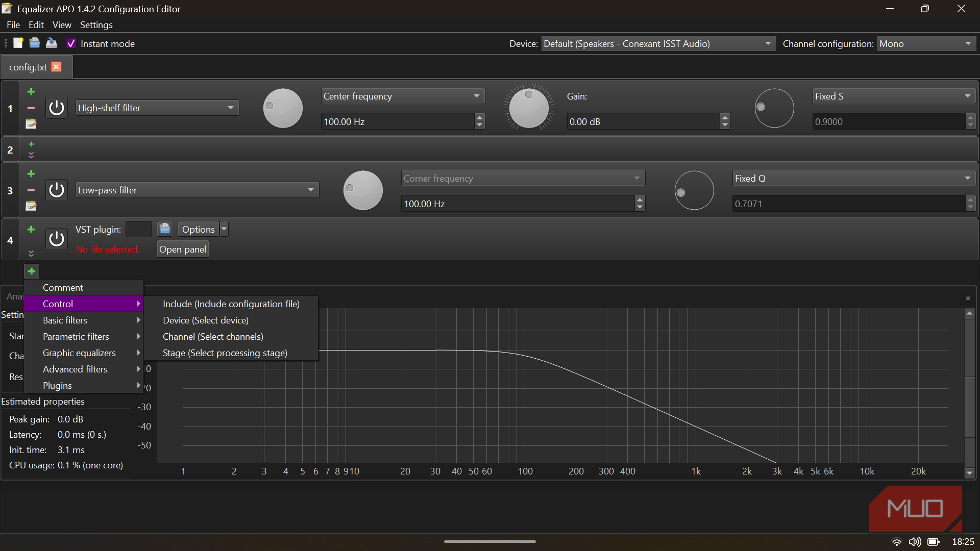This screenshot has height=551, width=980.
Task: Toggle the Instant mode checkbox
Action: (x=71, y=44)
